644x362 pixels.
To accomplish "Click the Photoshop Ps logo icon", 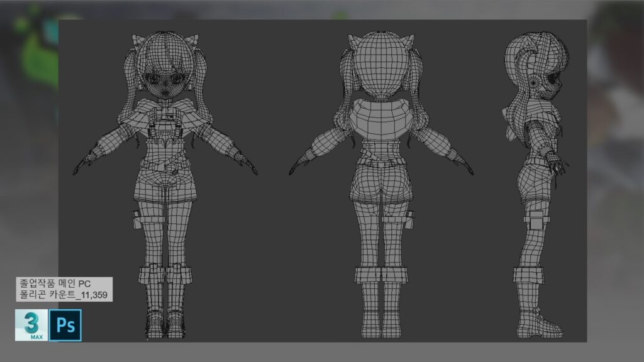I will coord(65,325).
